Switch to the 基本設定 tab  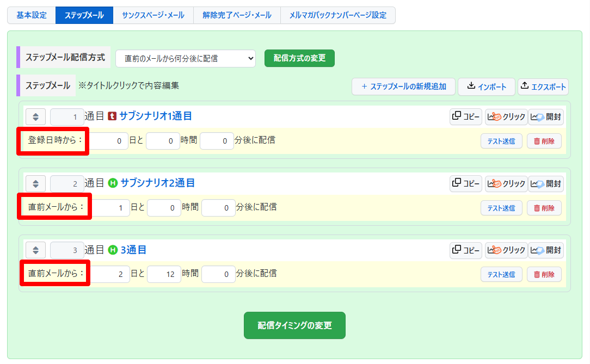(32, 15)
